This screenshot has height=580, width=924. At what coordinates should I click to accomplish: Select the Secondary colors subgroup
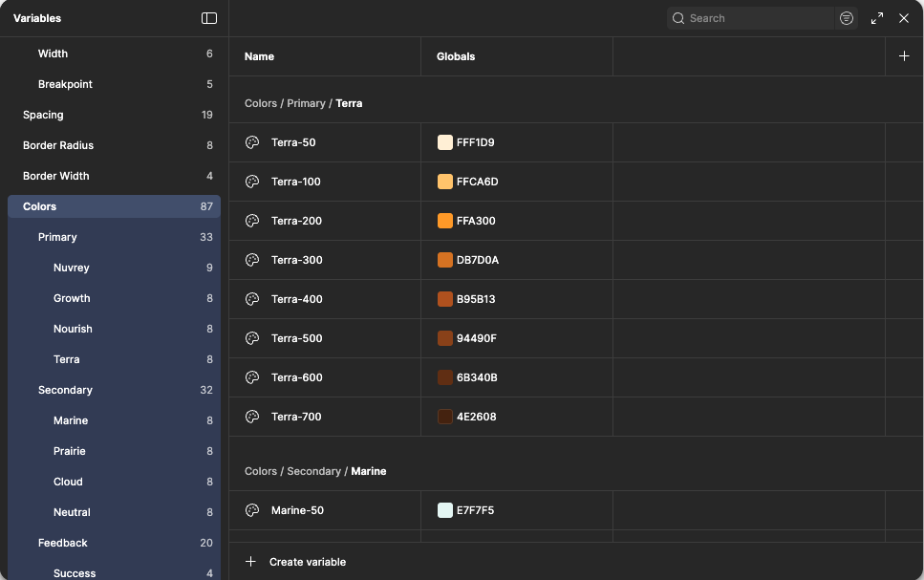click(x=115, y=390)
